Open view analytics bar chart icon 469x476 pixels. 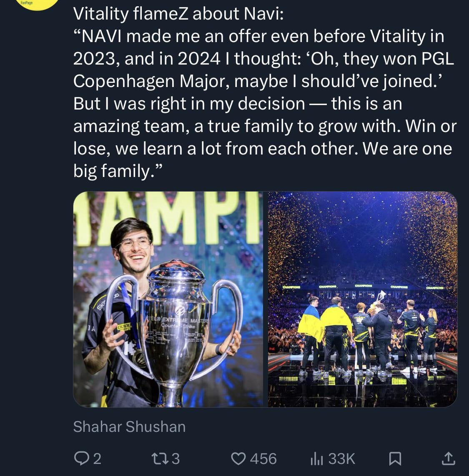[316, 459]
